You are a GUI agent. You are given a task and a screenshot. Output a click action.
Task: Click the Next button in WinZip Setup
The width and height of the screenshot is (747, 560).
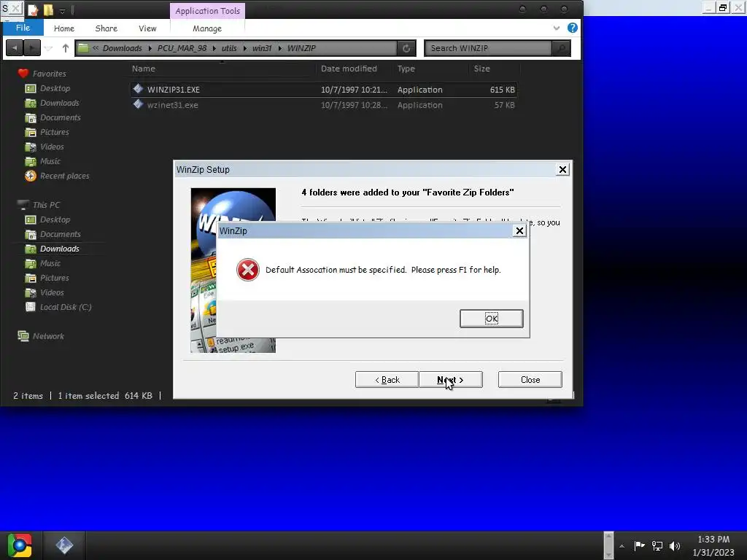click(x=451, y=379)
